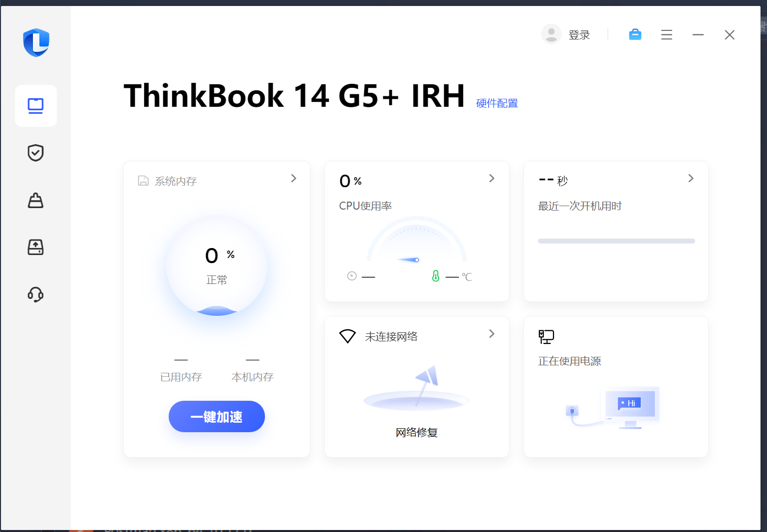Open the blue toolbox icon
The width and height of the screenshot is (767, 532).
point(635,34)
